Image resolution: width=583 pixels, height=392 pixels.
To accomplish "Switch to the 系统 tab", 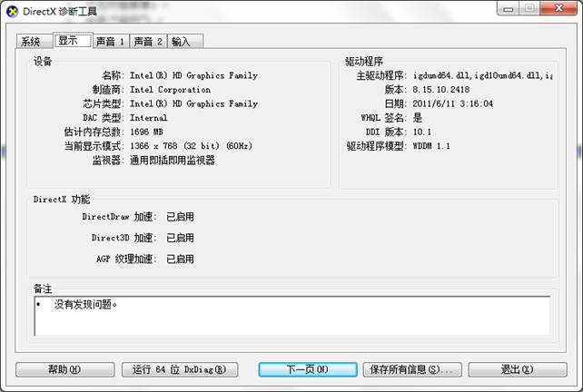I will coord(35,41).
